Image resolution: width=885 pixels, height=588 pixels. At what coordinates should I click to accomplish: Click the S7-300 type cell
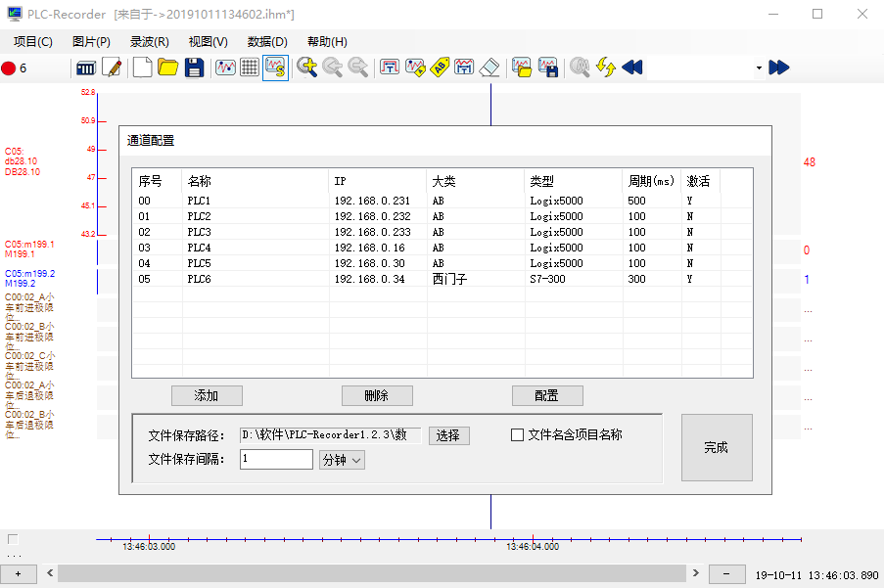click(x=547, y=280)
